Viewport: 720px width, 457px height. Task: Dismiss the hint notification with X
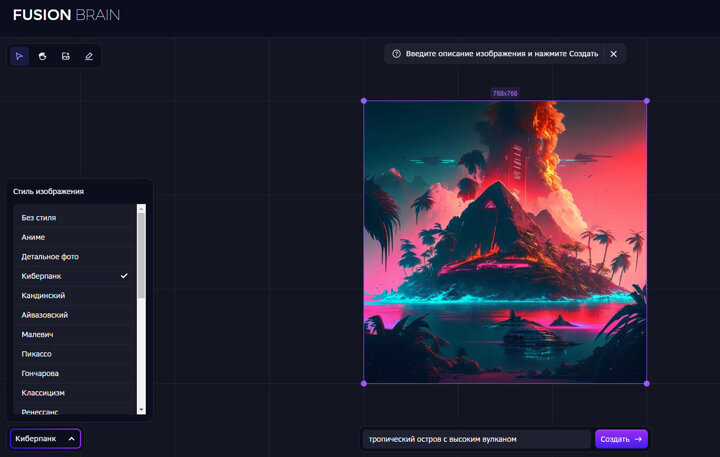pos(613,54)
